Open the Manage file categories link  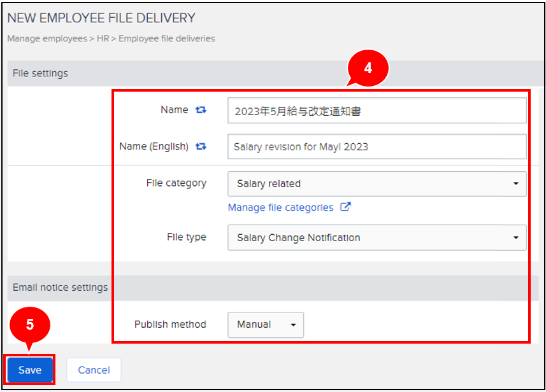tap(281, 207)
